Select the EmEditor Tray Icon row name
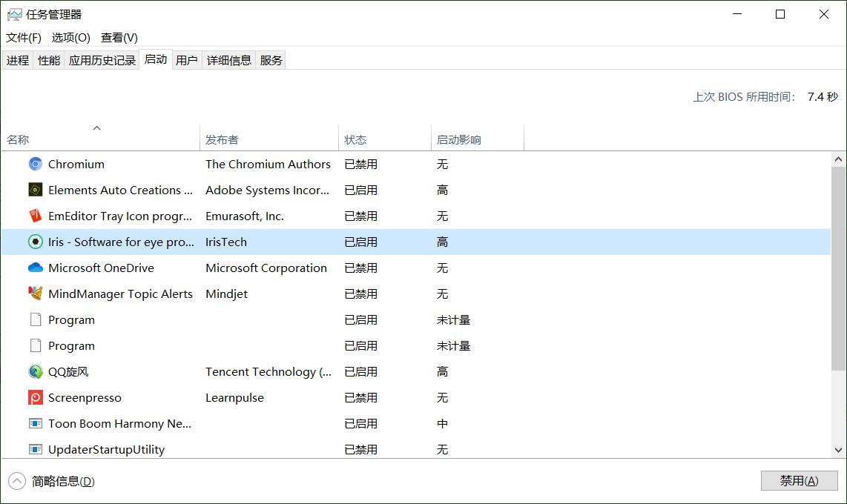The image size is (847, 504). tap(120, 216)
